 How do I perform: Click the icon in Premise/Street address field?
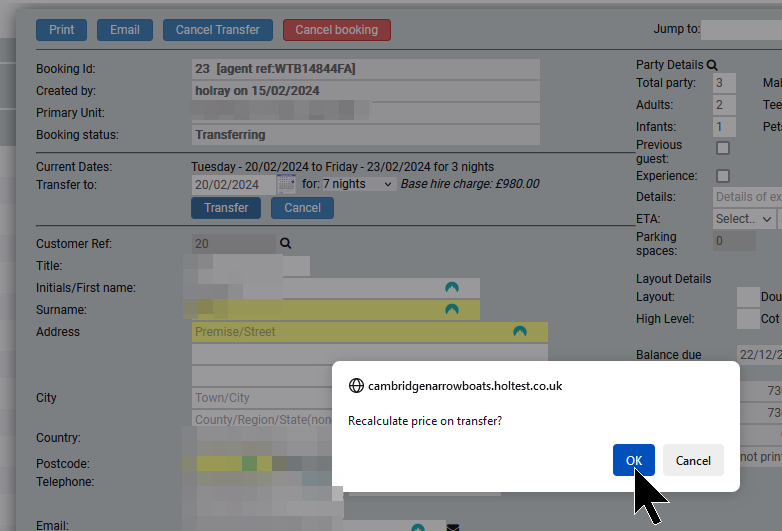pos(519,331)
